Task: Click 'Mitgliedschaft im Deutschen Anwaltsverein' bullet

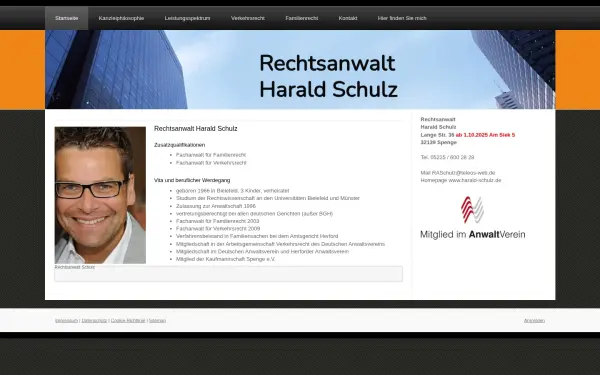Action: (x=262, y=251)
